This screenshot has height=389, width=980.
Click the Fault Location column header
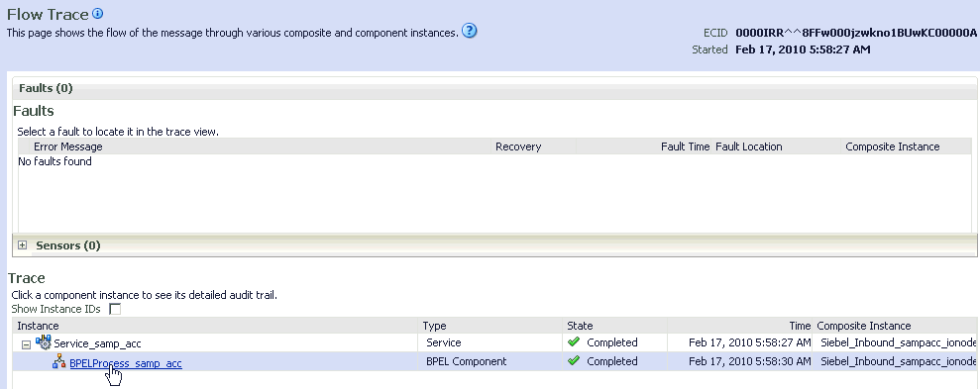coord(749,146)
